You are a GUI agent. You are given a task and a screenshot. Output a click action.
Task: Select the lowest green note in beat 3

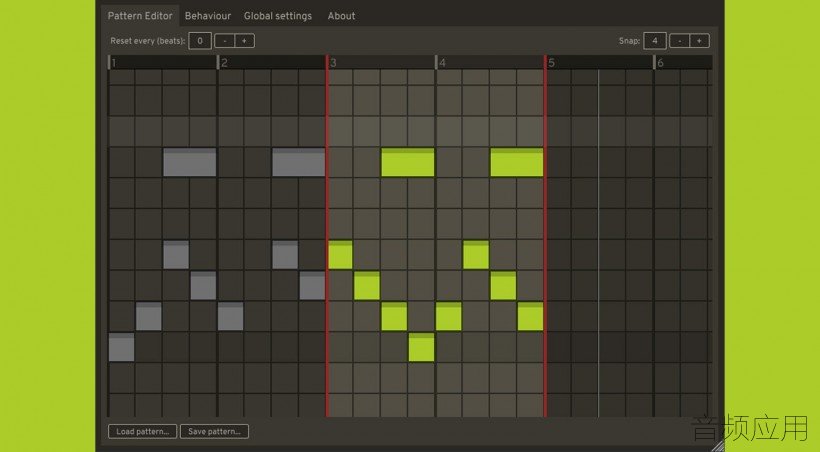(421, 347)
